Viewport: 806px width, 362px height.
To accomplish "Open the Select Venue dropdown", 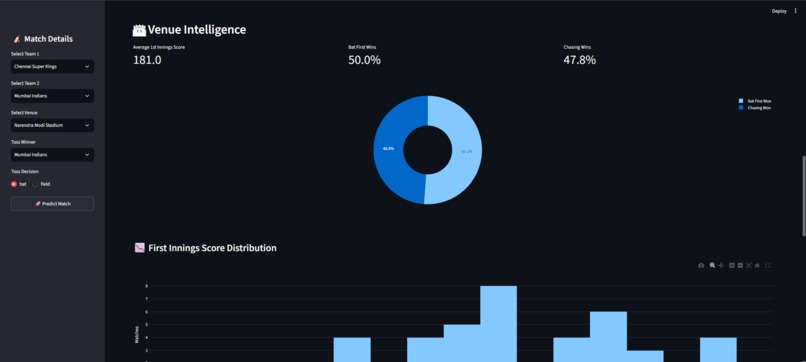I will click(x=52, y=125).
